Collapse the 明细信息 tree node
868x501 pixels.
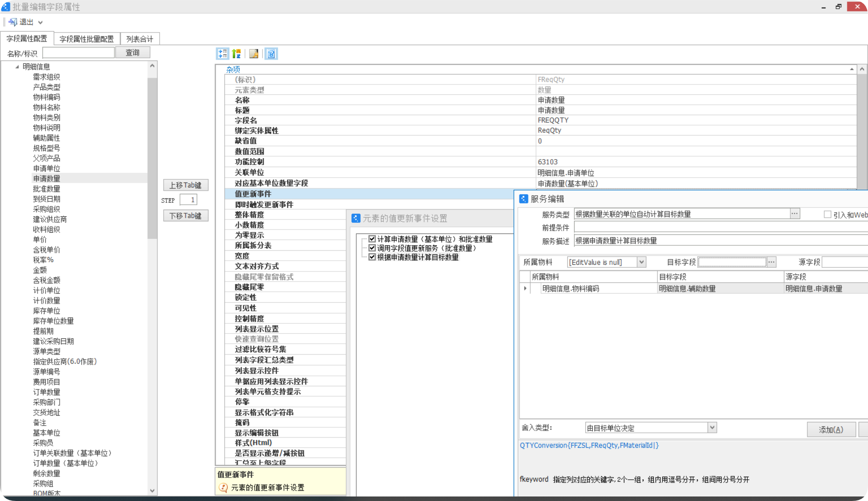(17, 67)
